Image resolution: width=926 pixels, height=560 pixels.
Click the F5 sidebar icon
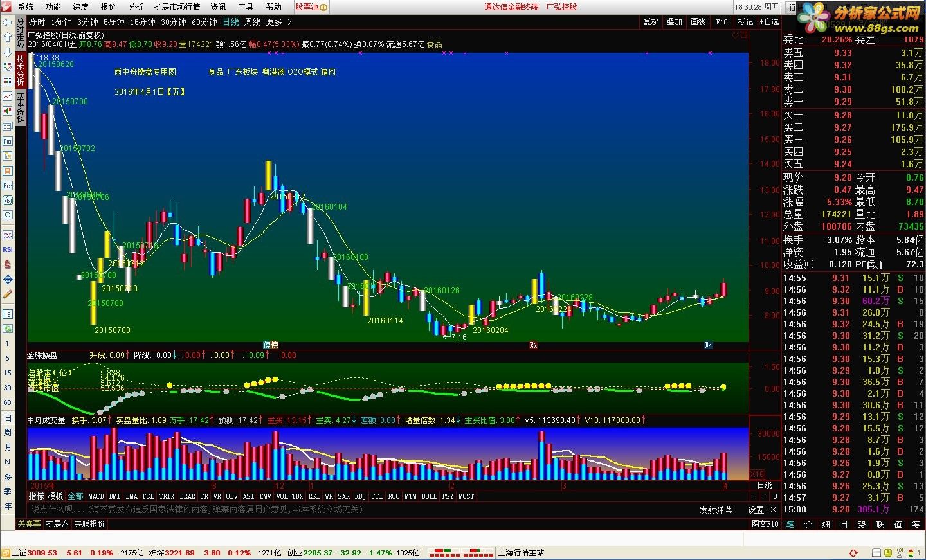(8, 314)
